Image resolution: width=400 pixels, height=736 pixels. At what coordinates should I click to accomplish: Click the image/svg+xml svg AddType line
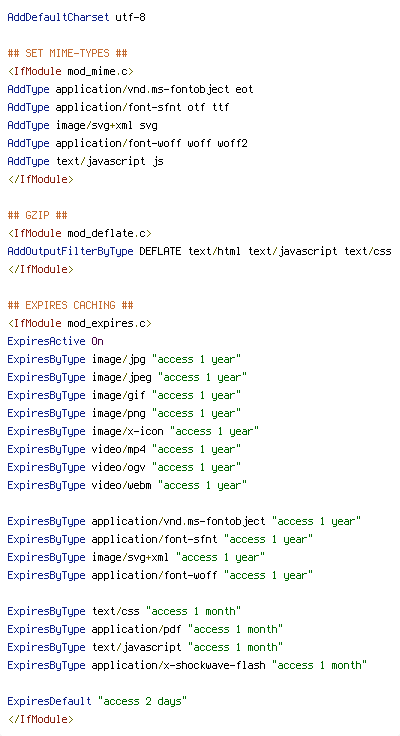tap(83, 125)
